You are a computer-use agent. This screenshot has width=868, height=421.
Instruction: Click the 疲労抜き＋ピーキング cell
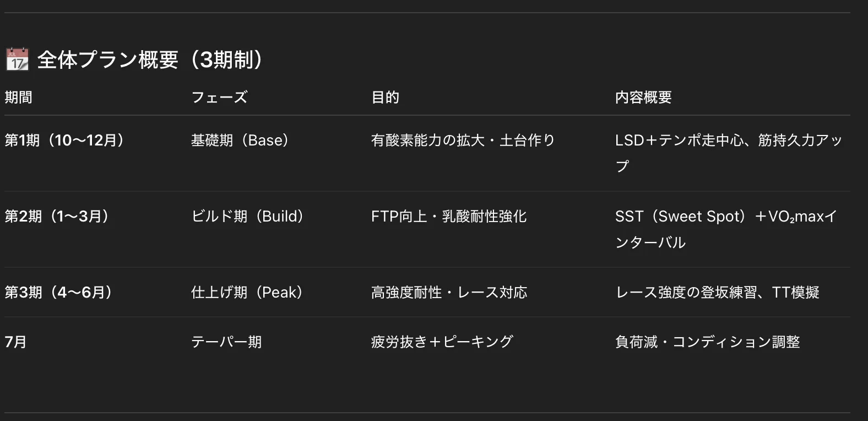tap(442, 342)
